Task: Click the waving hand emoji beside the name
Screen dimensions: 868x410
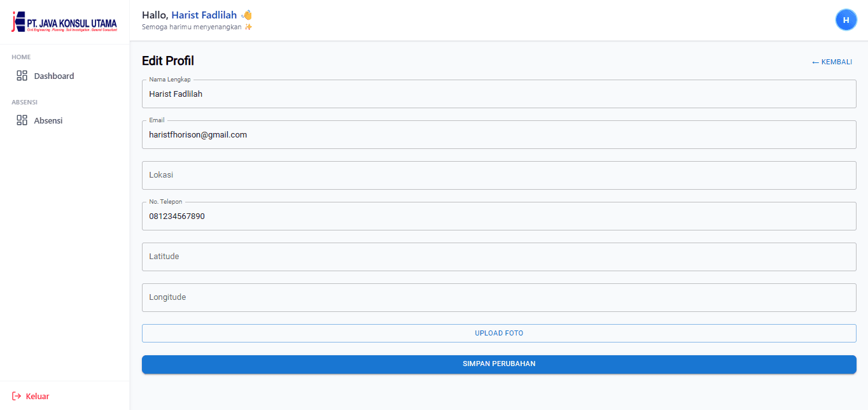Action: tap(246, 14)
